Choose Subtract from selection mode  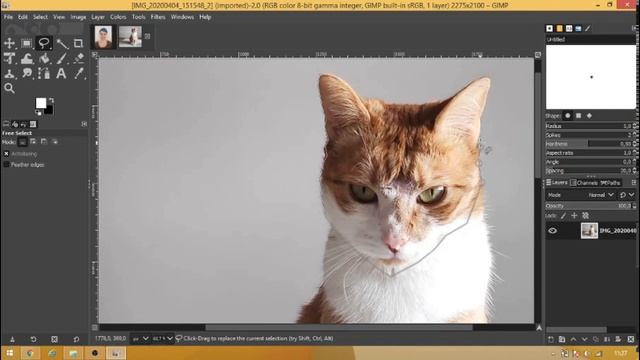click(x=44, y=142)
